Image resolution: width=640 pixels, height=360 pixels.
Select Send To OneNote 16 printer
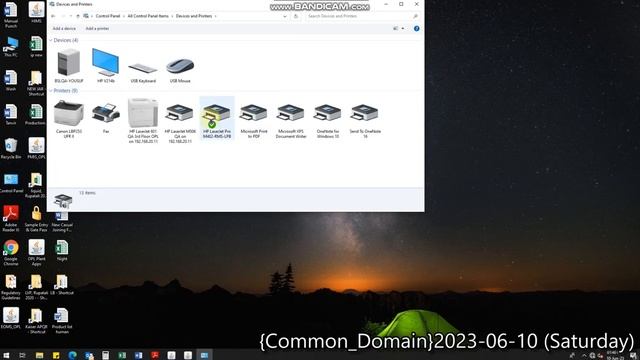pos(365,120)
